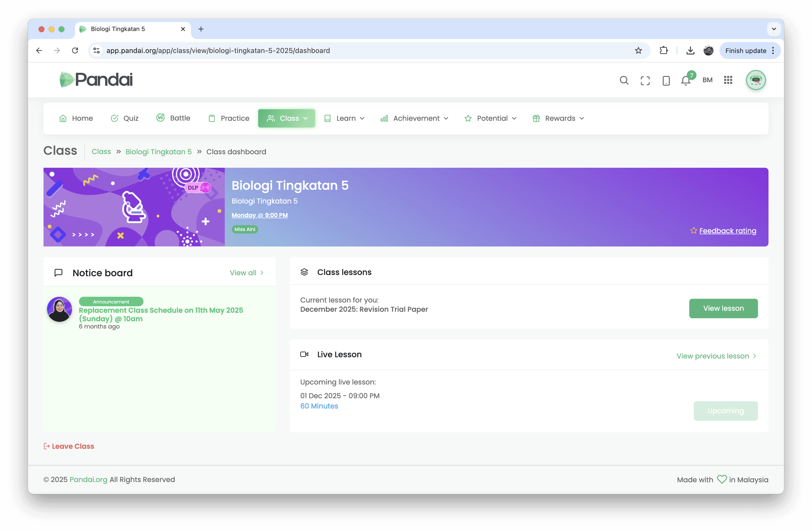This screenshot has width=812, height=531.
Task: Open the Rewards dropdown
Action: coord(558,118)
